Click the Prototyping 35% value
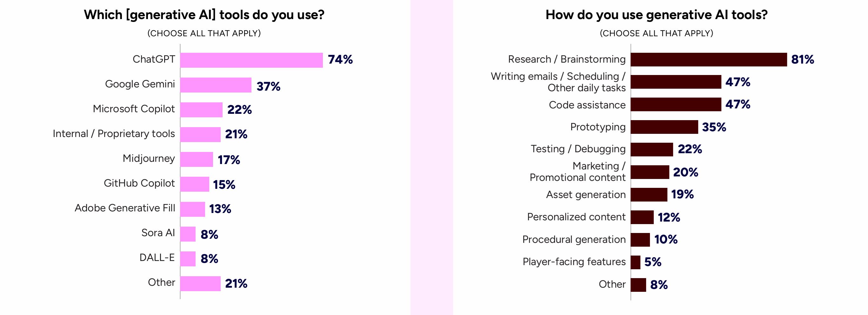 714,127
